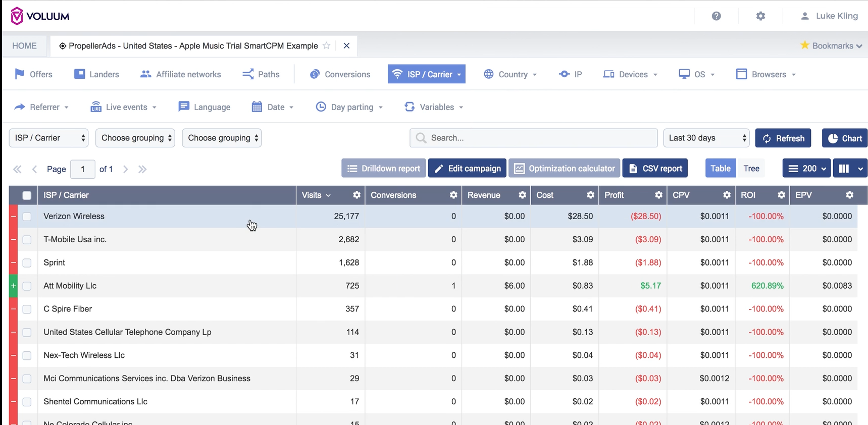Click the red minus marker on Sprint row

pos(14,262)
